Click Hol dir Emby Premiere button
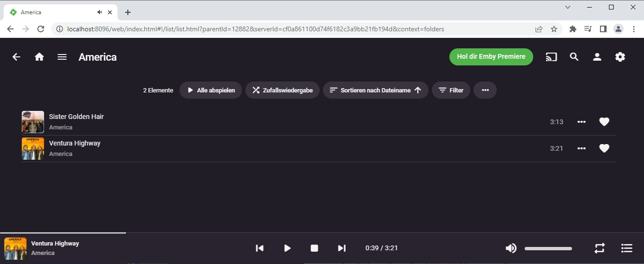Screen dimensions: 644x264 491,57
